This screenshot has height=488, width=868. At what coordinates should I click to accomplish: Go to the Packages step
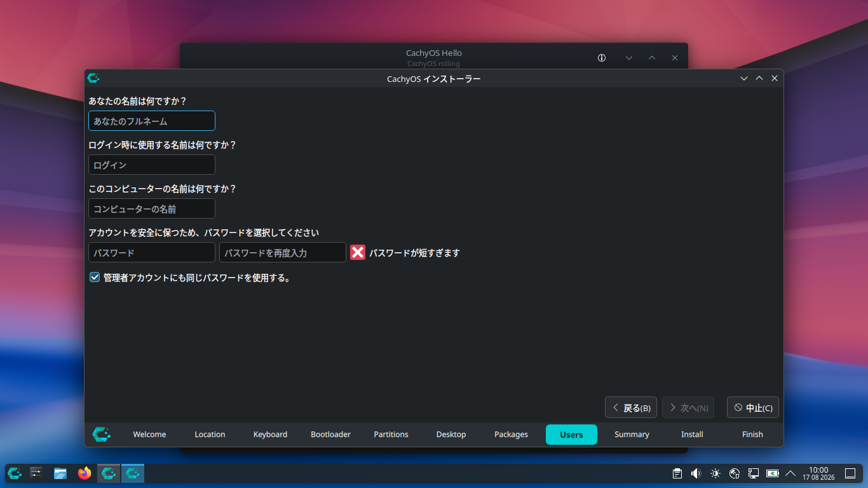[x=512, y=435]
